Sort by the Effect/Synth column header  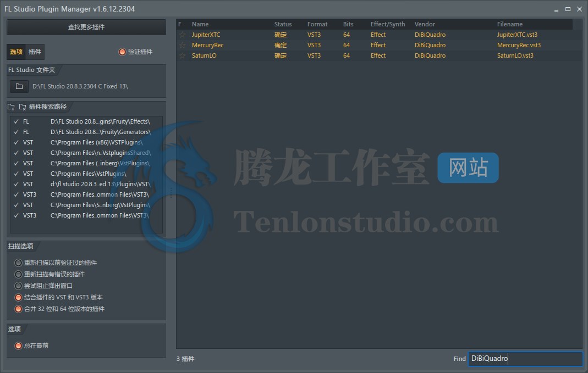tap(388, 24)
